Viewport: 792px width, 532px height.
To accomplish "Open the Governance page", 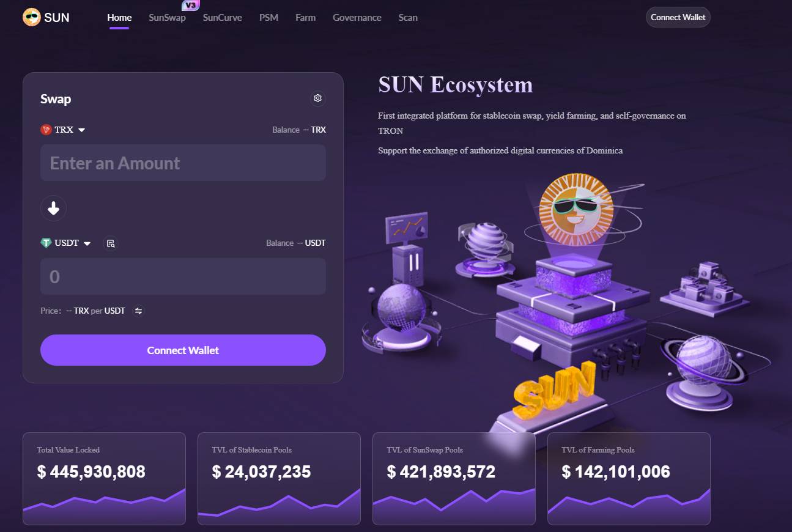I will 357,17.
